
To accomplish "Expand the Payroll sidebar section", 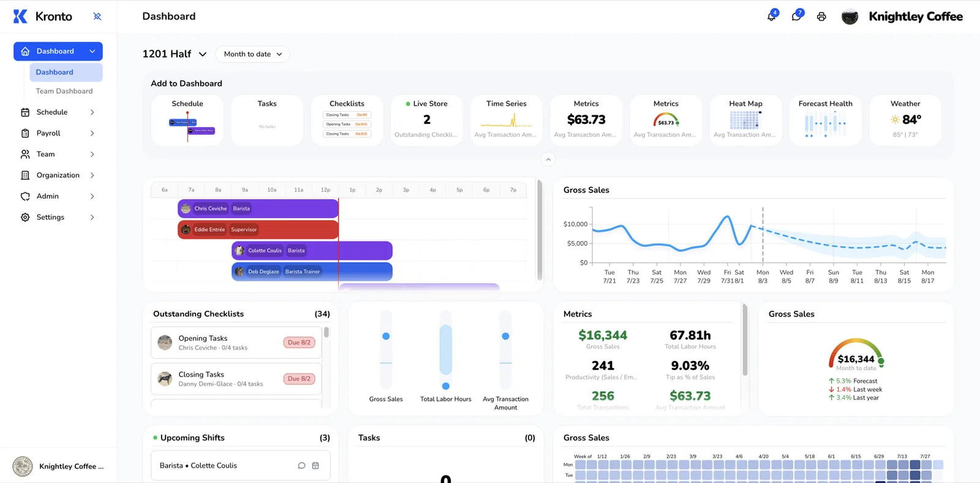I will (92, 133).
